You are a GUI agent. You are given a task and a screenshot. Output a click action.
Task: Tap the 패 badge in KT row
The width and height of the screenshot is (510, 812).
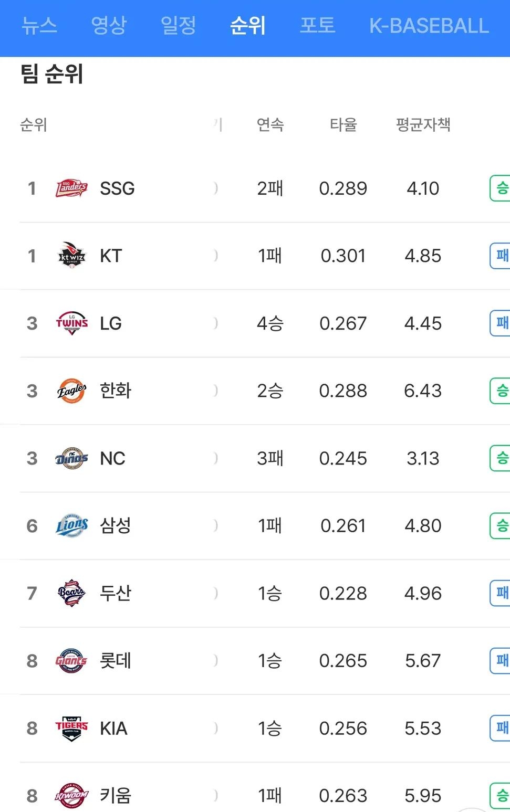click(x=501, y=256)
